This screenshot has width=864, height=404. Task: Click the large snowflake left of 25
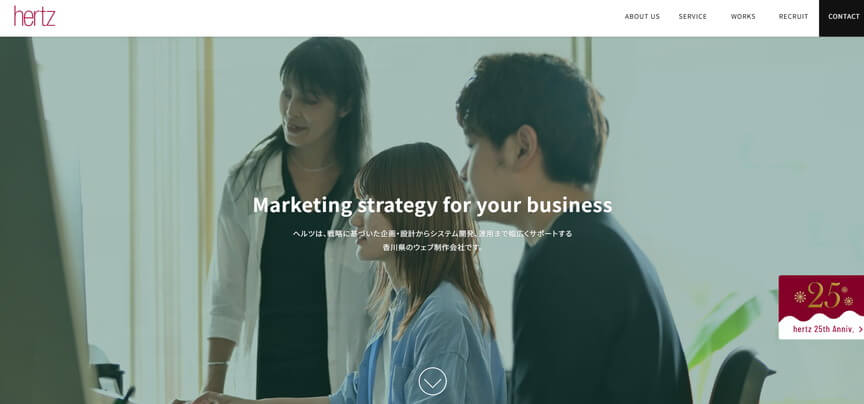click(800, 297)
